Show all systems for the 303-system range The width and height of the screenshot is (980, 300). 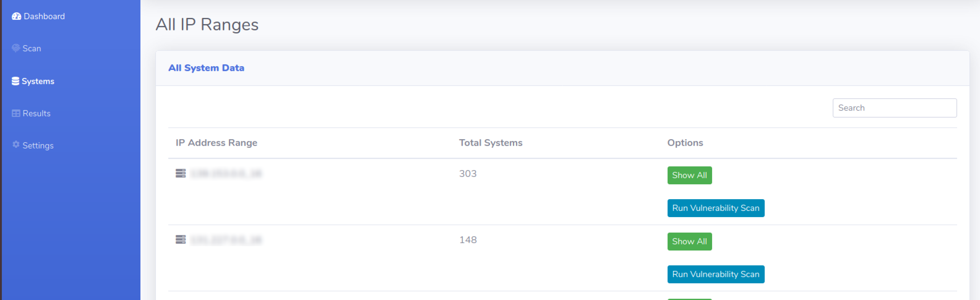tap(689, 175)
